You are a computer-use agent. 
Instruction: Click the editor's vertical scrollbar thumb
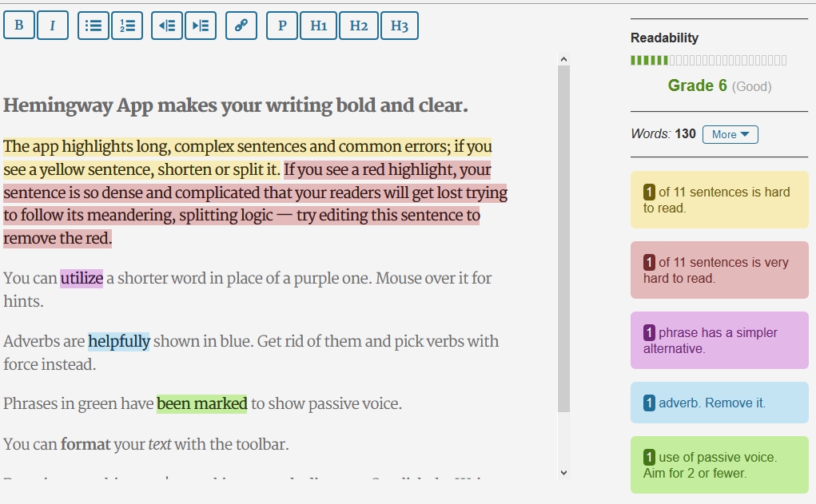point(563,239)
